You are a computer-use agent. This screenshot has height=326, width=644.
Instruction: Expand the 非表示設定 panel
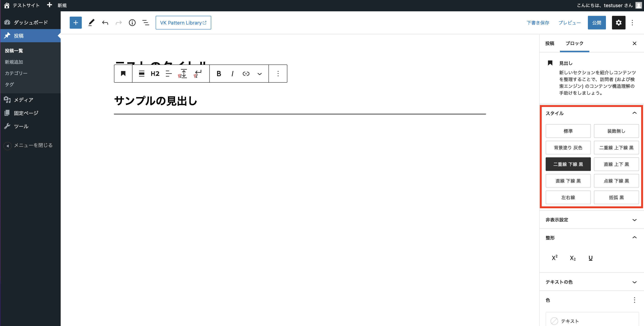pos(591,220)
